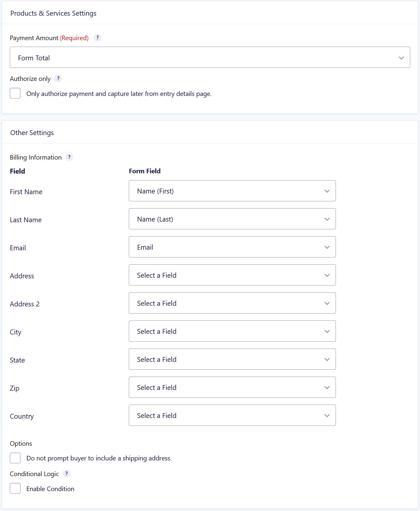Open the Email form field dropdown

(232, 247)
